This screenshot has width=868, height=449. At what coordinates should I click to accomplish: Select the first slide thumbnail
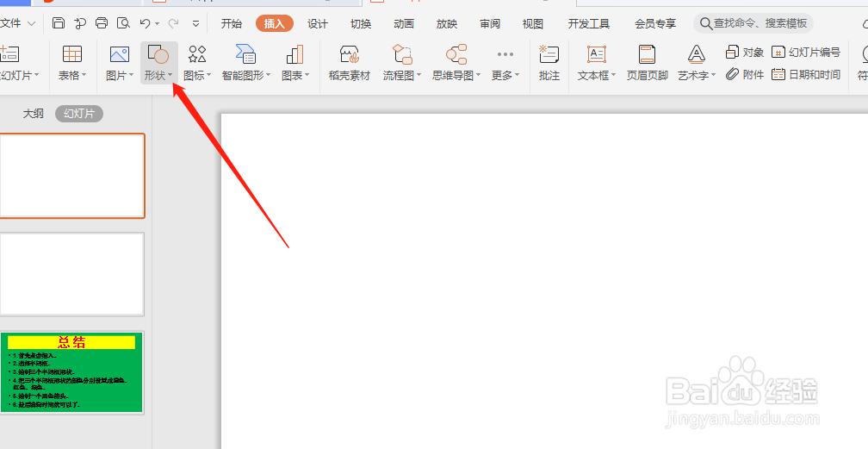(x=72, y=176)
